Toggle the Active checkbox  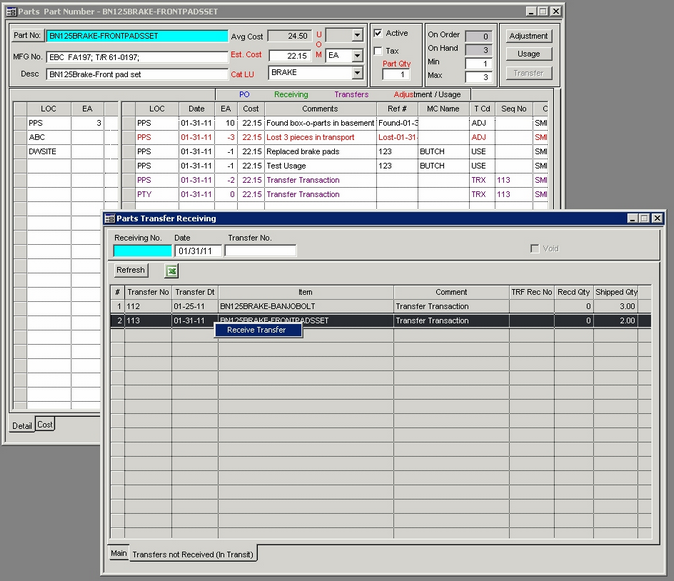point(378,33)
